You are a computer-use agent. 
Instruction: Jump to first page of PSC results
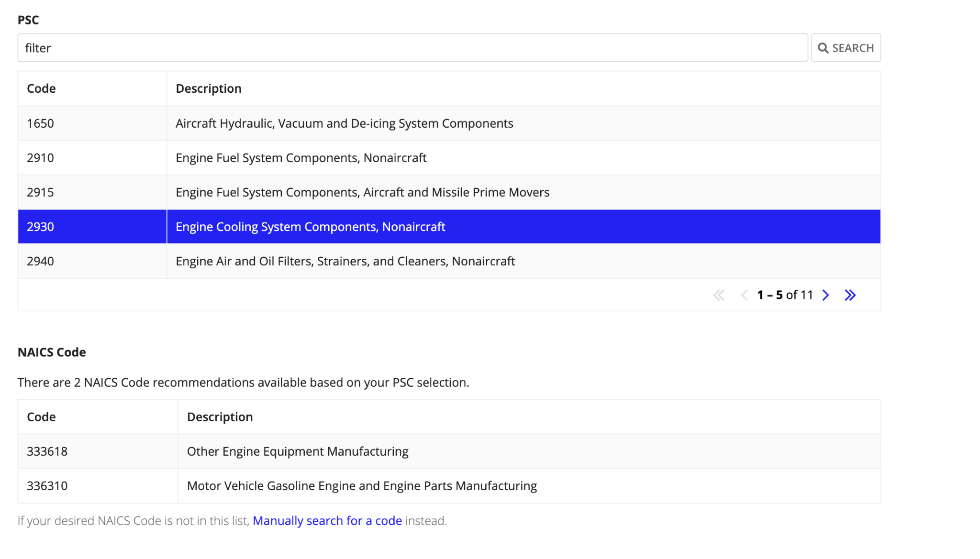click(719, 295)
